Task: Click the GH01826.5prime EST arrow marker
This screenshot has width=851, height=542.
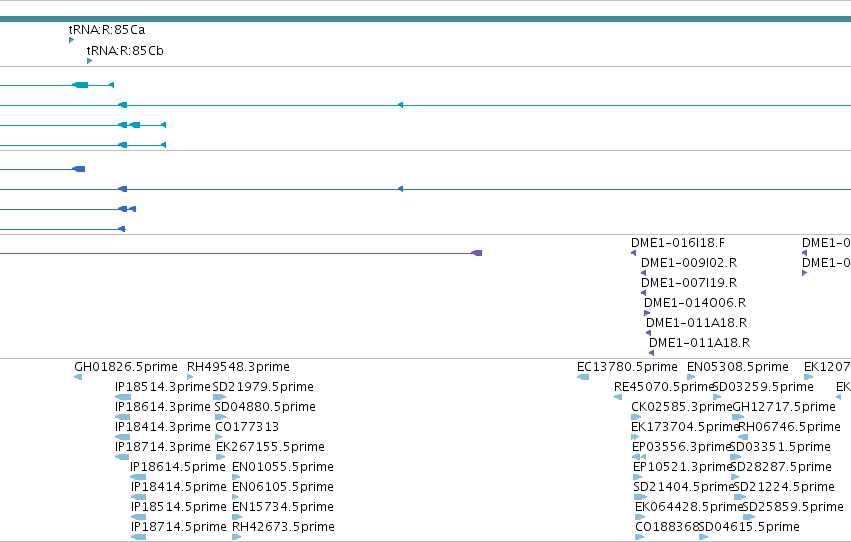Action: pos(78,377)
